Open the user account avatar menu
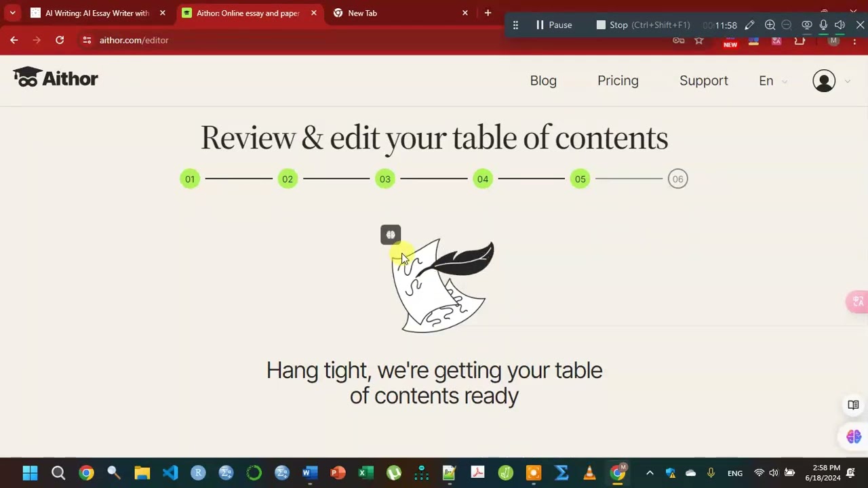The image size is (868, 488). pyautogui.click(x=824, y=81)
